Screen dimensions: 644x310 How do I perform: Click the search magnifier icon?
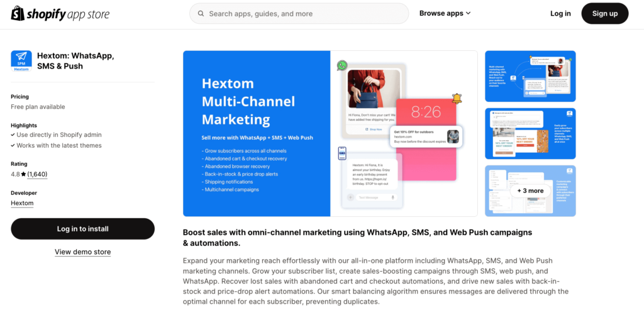click(201, 14)
